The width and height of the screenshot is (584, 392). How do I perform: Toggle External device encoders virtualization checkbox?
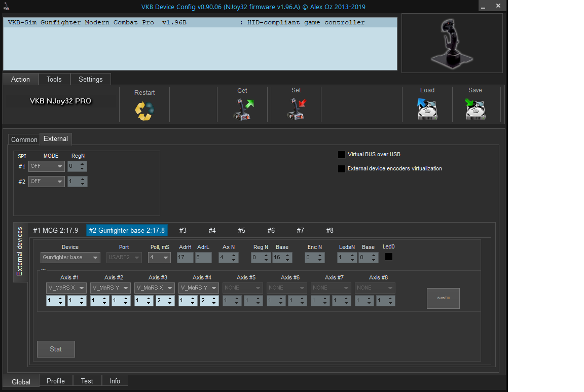pyautogui.click(x=342, y=168)
